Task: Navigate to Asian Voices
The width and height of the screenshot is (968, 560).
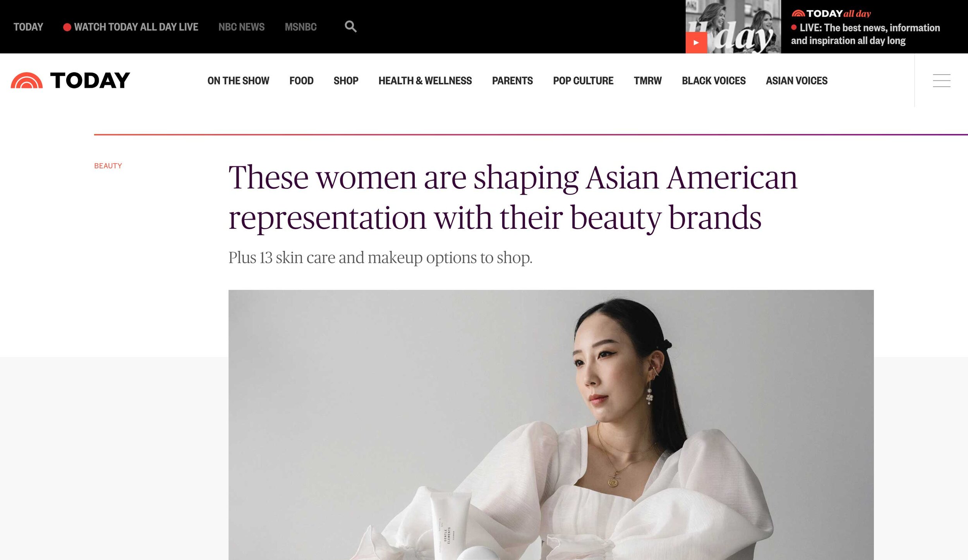Action: coord(796,80)
